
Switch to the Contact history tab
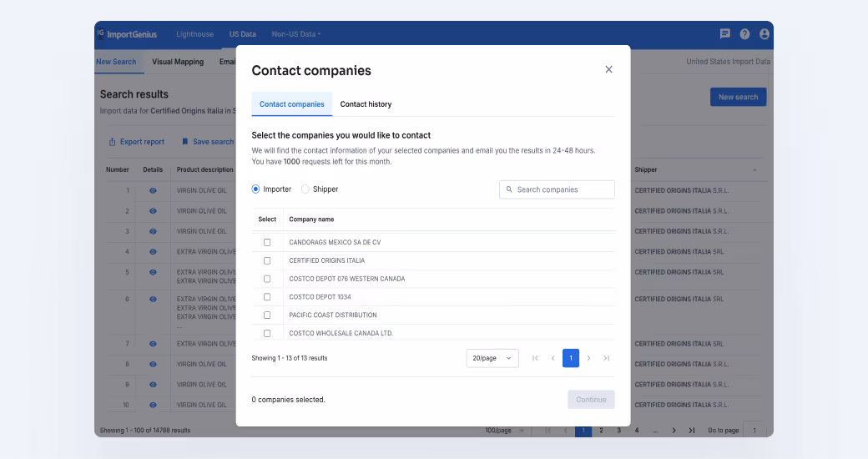coord(366,104)
